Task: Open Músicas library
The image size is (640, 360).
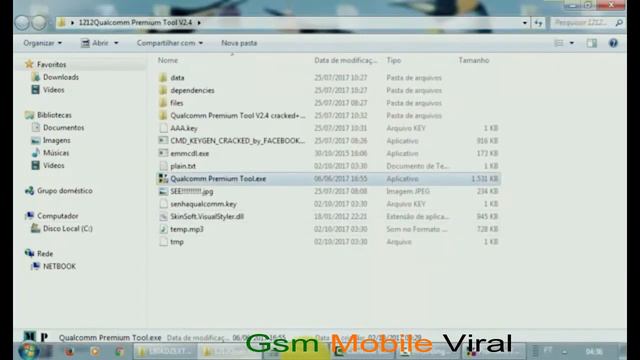Action: pyautogui.click(x=56, y=153)
